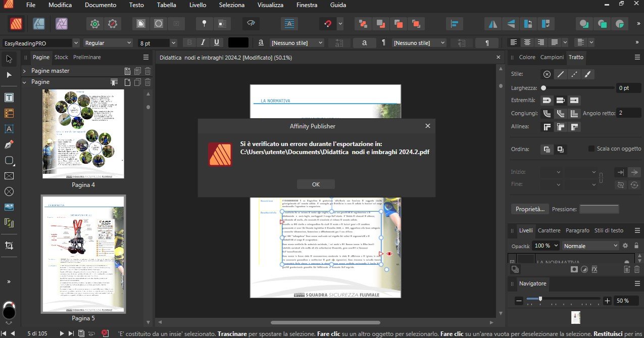Zoom in with Navigatore plus button
The height and width of the screenshot is (338, 644).
point(607,301)
